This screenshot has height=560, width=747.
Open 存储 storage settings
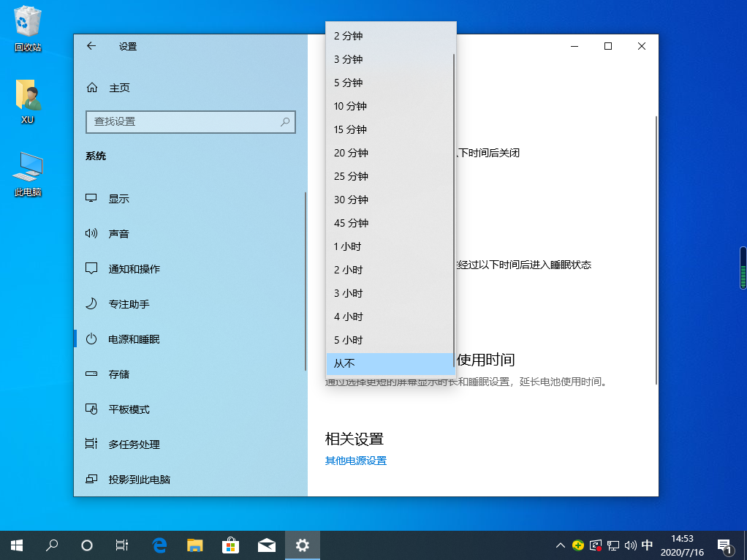[189, 374]
